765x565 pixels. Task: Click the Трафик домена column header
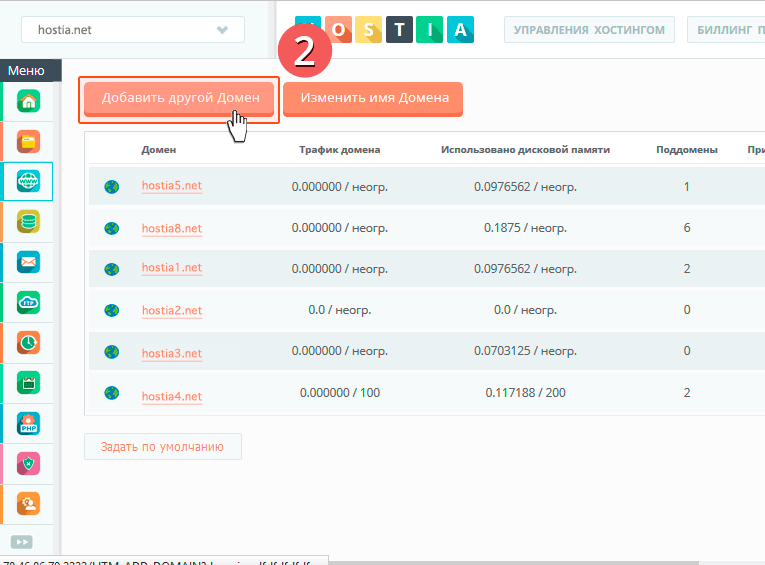pyautogui.click(x=340, y=150)
